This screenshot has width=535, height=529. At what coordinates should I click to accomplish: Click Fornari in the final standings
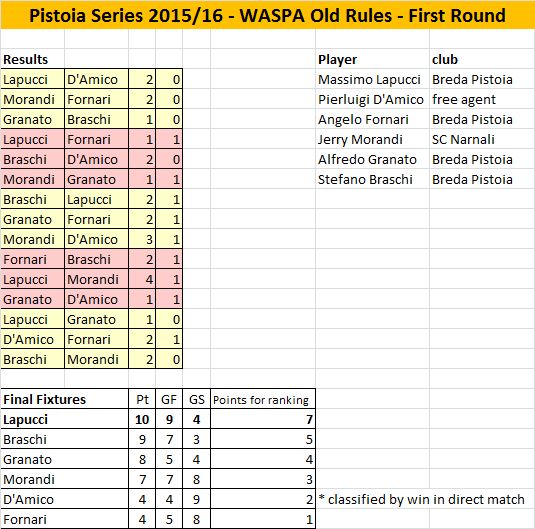(x=64, y=519)
